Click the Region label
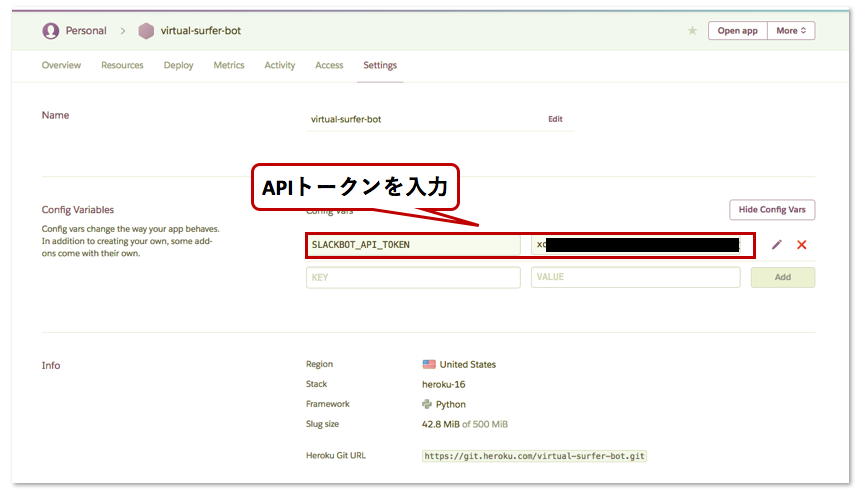Screen dimensions: 860x492 pyautogui.click(x=319, y=364)
